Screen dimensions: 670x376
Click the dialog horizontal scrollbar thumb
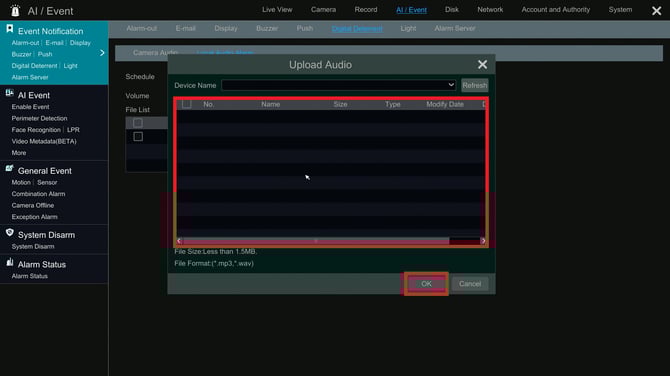(316, 241)
